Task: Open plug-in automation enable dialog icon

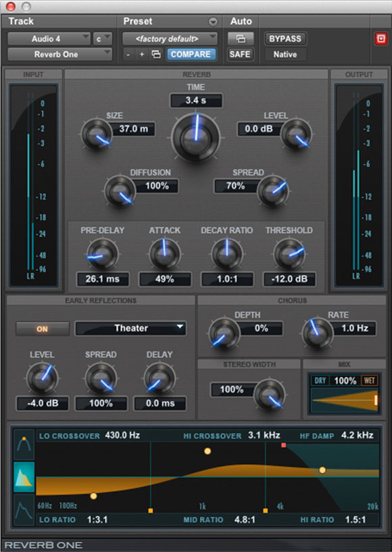Action: (x=241, y=39)
